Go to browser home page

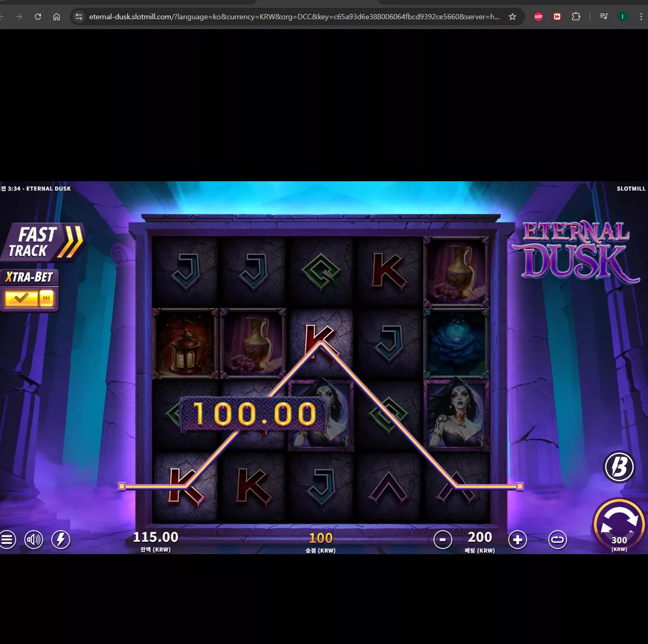57,17
